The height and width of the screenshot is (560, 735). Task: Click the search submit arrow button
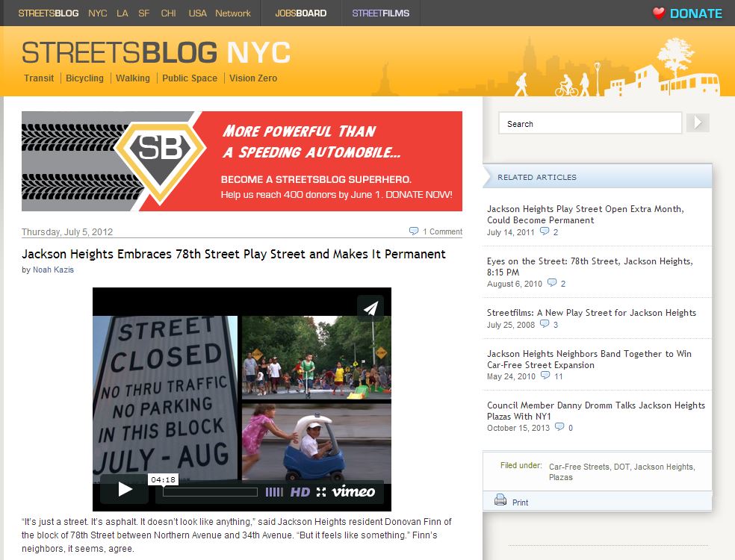pos(698,122)
